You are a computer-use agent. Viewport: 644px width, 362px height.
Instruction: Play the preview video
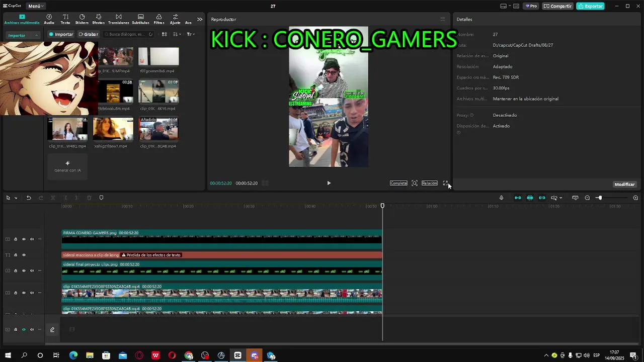(329, 183)
